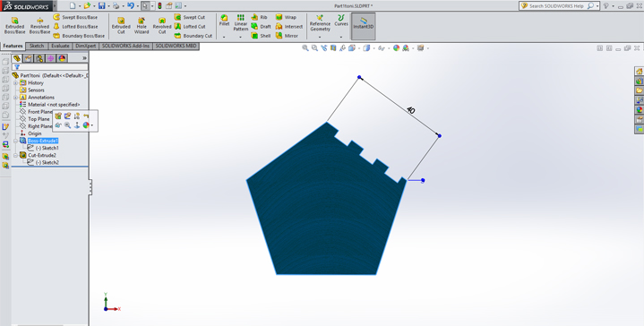The height and width of the screenshot is (326, 644).
Task: Open the Hole Wizard
Action: pos(142,25)
